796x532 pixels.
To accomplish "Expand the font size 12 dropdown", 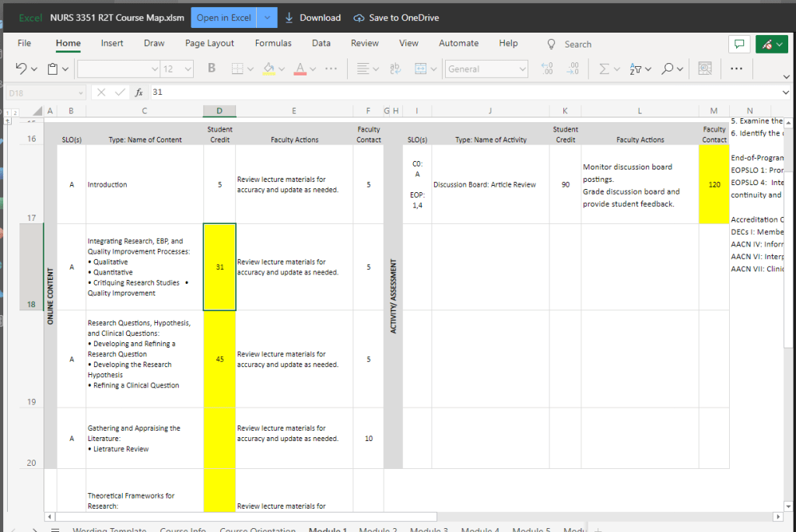I will (188, 69).
